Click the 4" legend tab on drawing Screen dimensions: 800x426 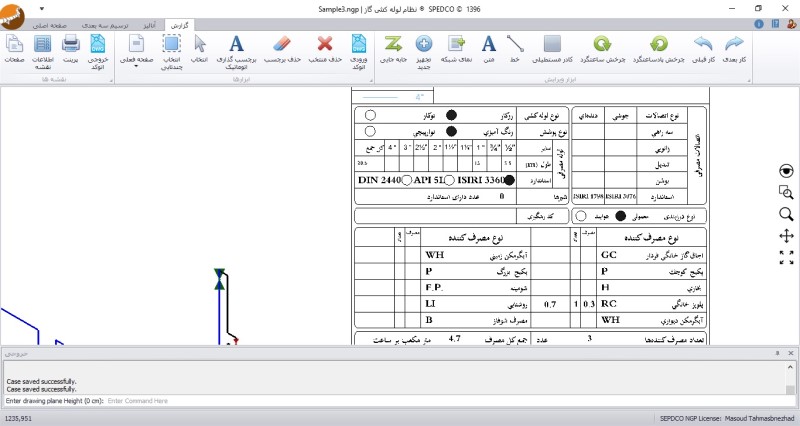392,96
